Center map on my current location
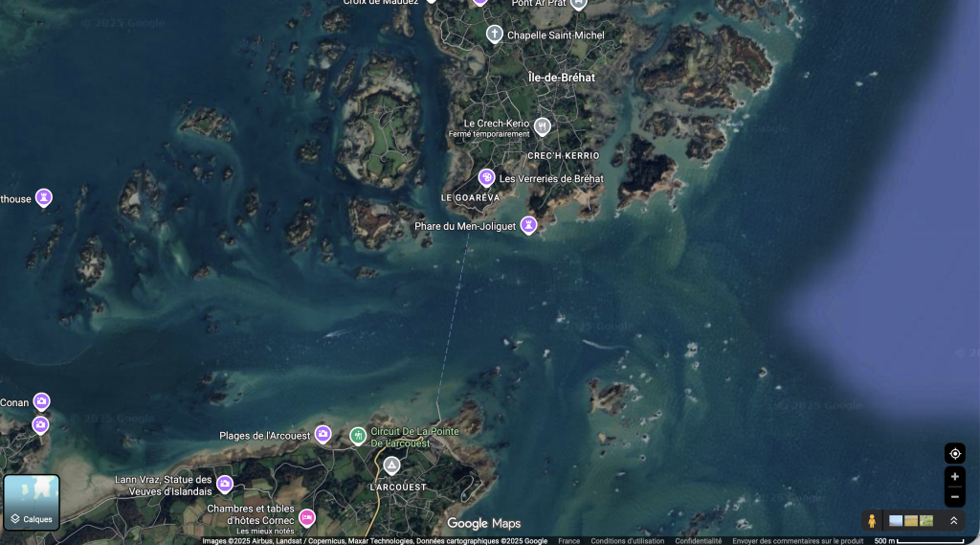 (x=954, y=453)
